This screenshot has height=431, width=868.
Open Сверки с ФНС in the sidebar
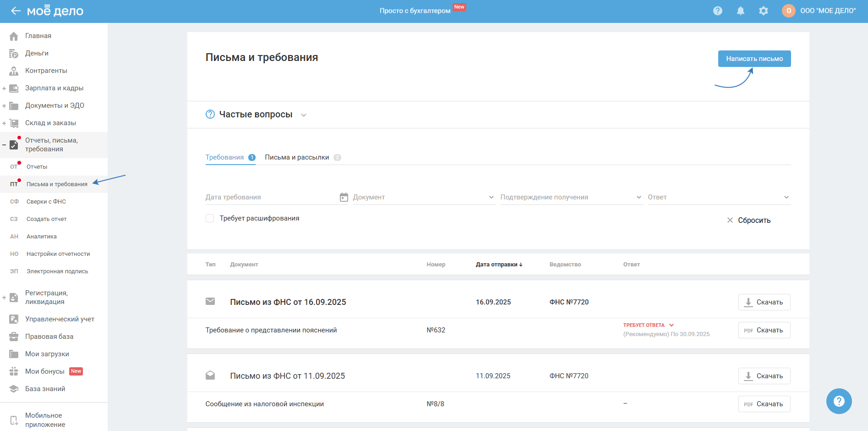click(x=46, y=202)
